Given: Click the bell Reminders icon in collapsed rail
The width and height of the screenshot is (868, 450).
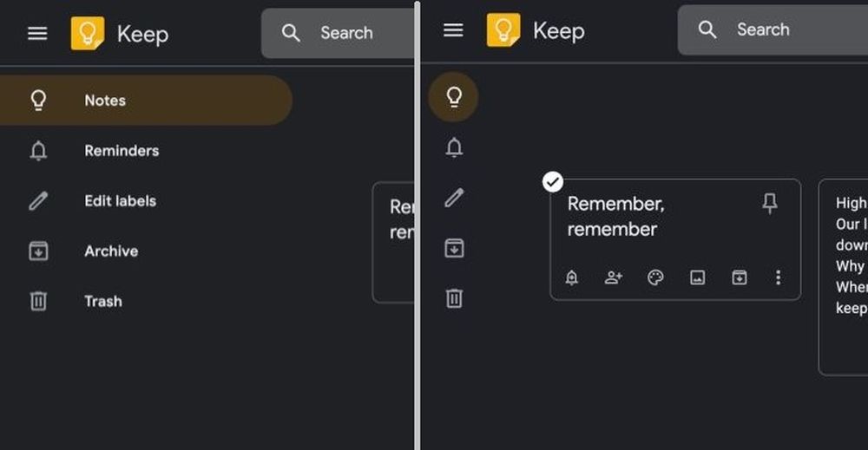Looking at the screenshot, I should [x=453, y=147].
